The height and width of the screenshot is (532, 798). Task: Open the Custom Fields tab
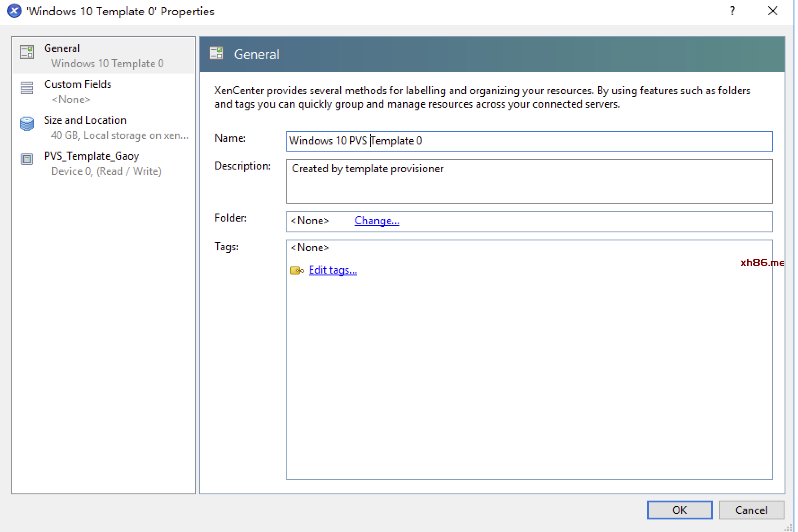tap(103, 92)
